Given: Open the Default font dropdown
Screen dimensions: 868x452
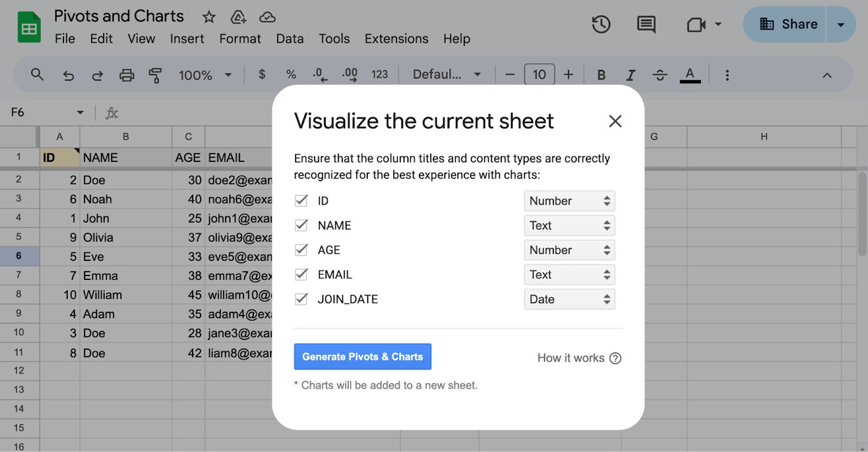Looking at the screenshot, I should click(x=447, y=75).
